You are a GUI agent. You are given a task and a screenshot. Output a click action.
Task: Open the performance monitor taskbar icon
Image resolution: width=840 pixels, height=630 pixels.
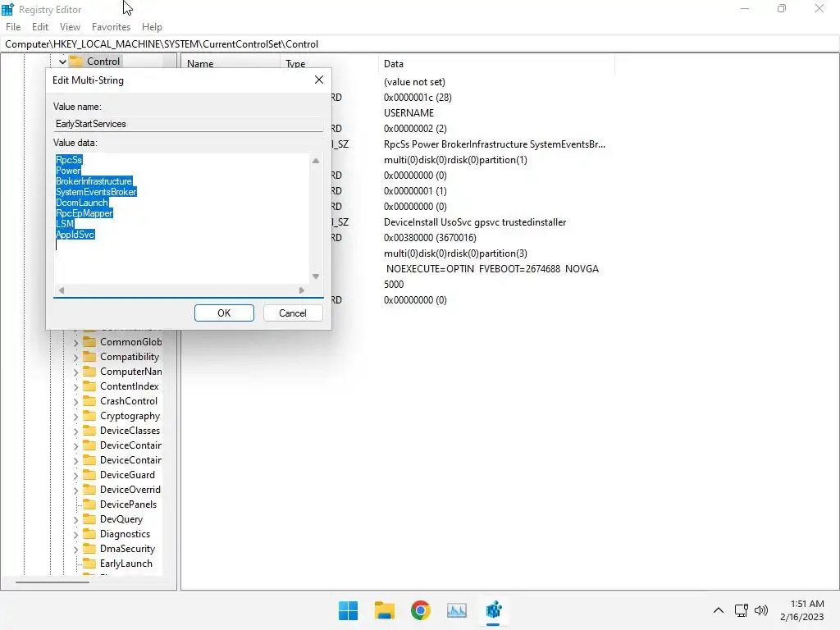pos(456,610)
